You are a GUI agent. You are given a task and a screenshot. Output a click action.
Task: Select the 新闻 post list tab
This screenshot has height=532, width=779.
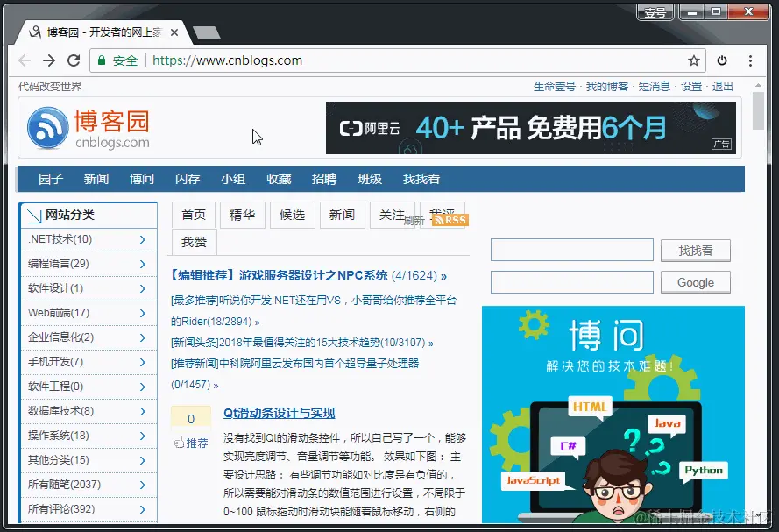point(343,215)
